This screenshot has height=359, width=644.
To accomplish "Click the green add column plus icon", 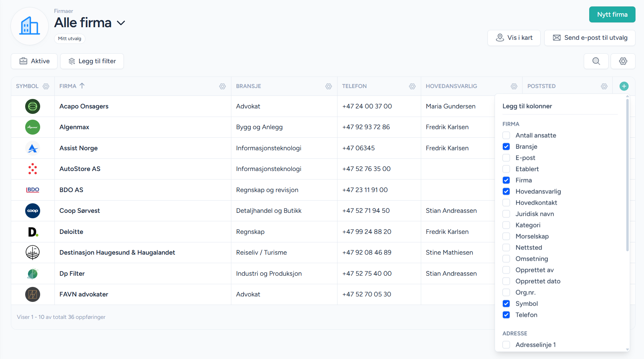I will pos(624,86).
